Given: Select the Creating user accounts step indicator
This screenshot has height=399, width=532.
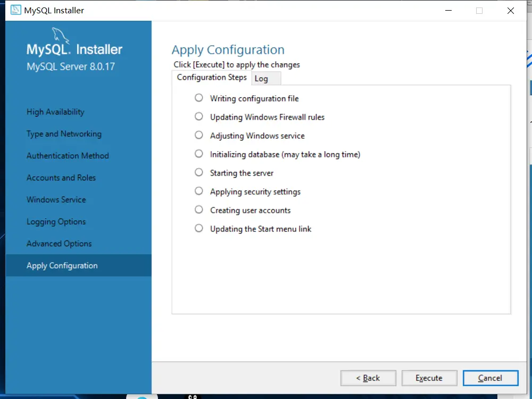Looking at the screenshot, I should point(199,210).
